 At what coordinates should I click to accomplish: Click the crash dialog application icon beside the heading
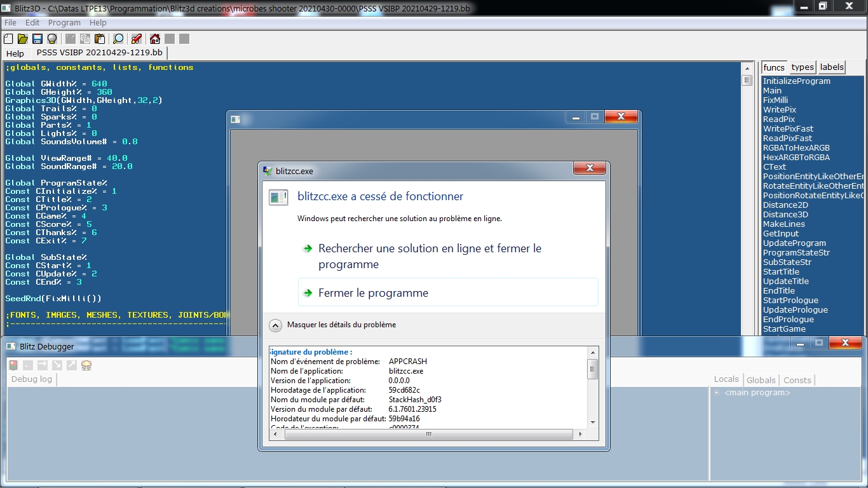[x=278, y=197]
